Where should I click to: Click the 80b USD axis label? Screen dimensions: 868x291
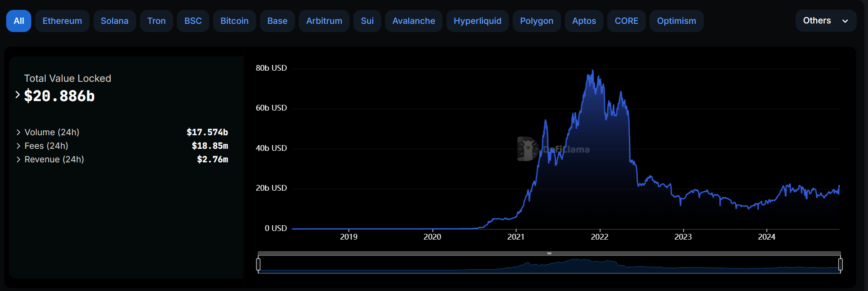(271, 68)
